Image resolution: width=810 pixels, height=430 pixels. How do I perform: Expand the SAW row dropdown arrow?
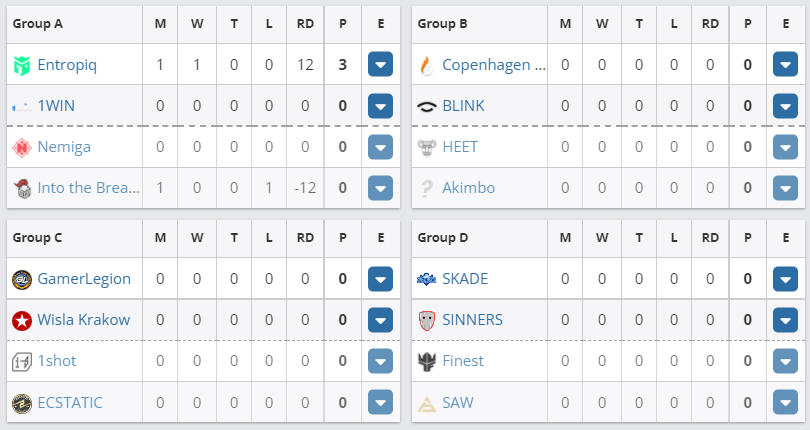click(785, 402)
